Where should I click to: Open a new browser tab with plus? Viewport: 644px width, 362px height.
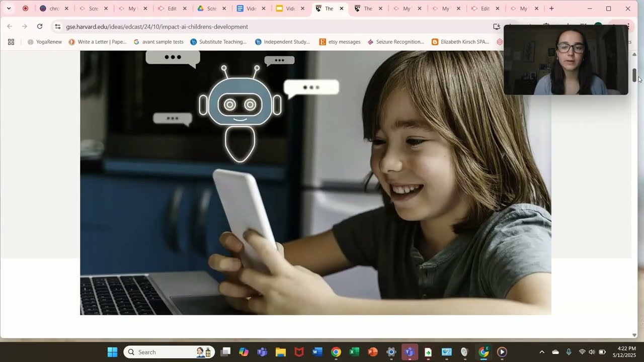tap(551, 9)
